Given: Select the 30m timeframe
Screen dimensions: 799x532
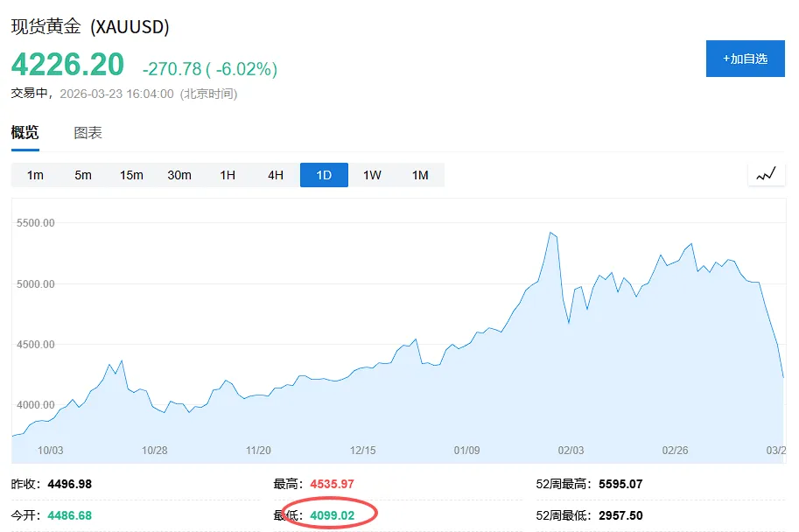Looking at the screenshot, I should click(x=179, y=174).
